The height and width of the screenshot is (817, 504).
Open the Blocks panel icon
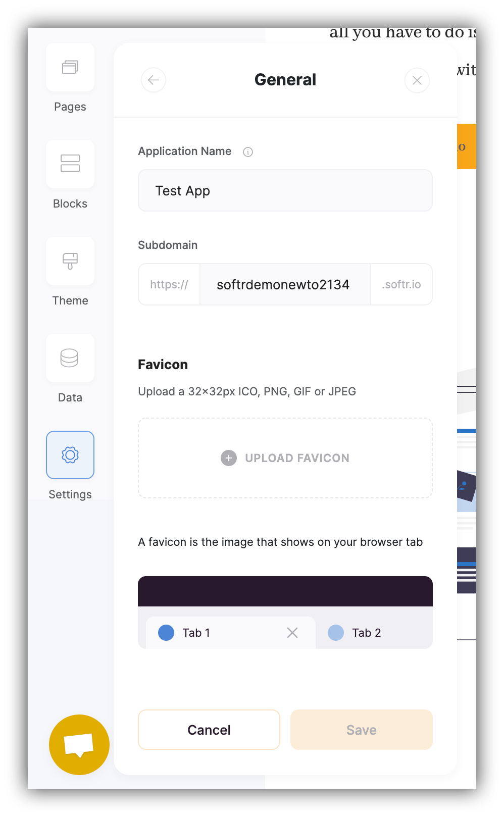tap(70, 164)
